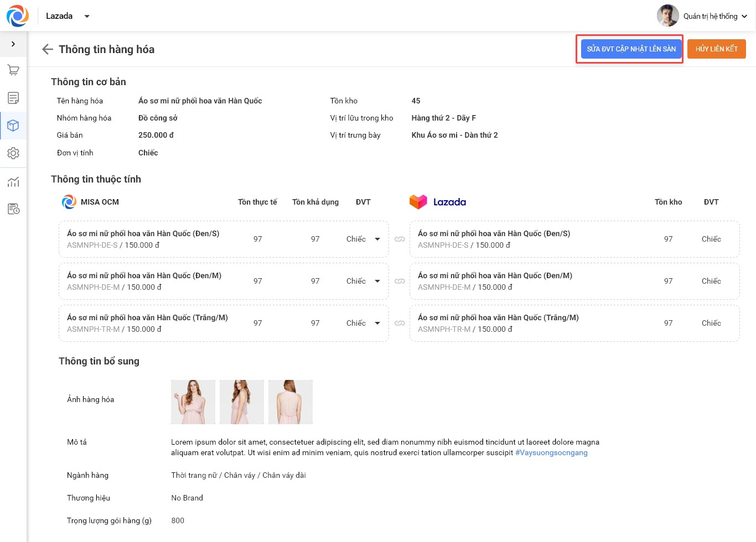Click link icon for Trắng/M variant
Image resolution: width=756 pixels, height=542 pixels.
(x=400, y=323)
